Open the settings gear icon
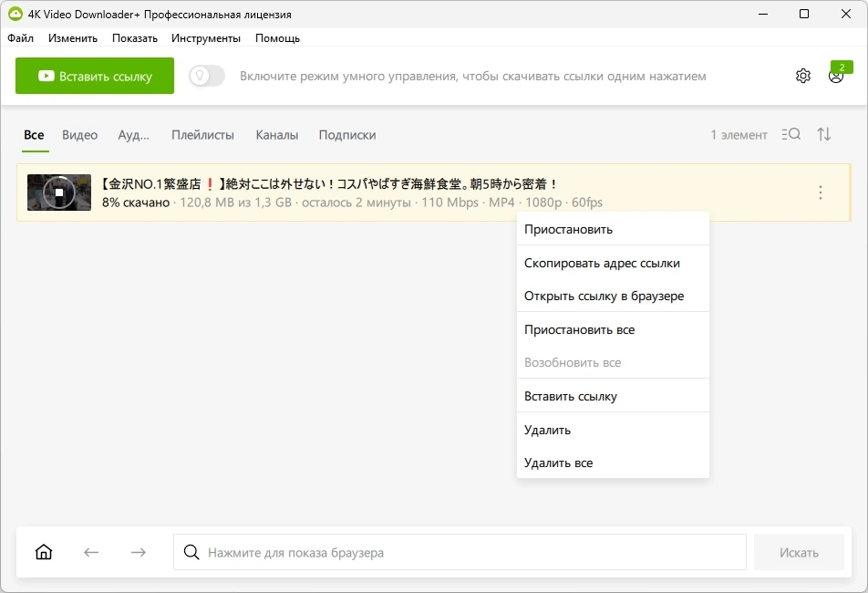Image resolution: width=868 pixels, height=593 pixels. 802,76
